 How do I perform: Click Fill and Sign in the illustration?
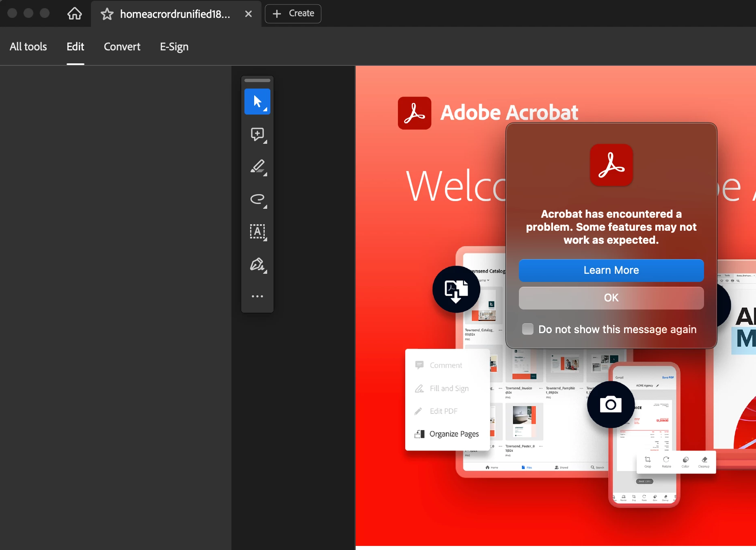coord(442,388)
